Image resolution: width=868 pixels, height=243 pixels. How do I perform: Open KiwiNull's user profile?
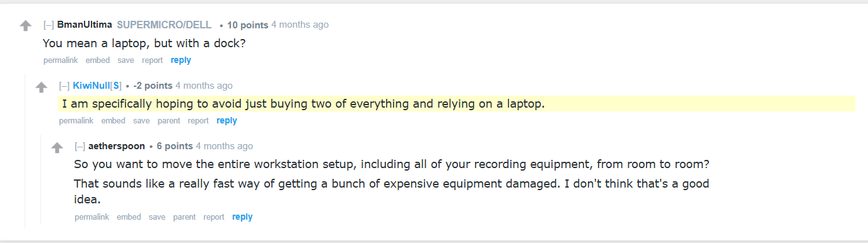pos(91,86)
